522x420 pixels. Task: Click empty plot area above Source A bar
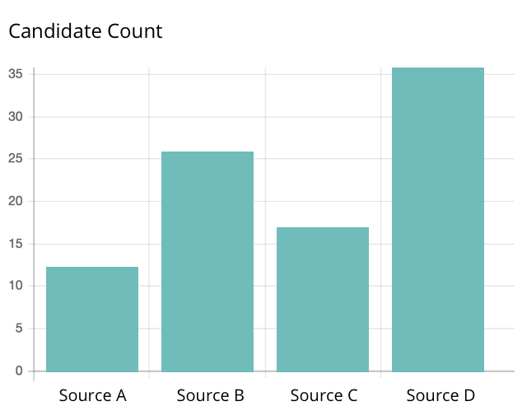(x=92, y=165)
